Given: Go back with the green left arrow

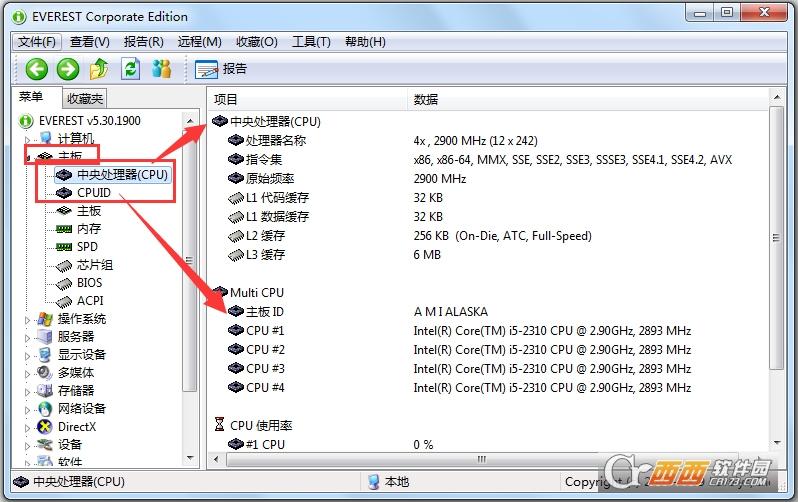Looking at the screenshot, I should tap(37, 69).
